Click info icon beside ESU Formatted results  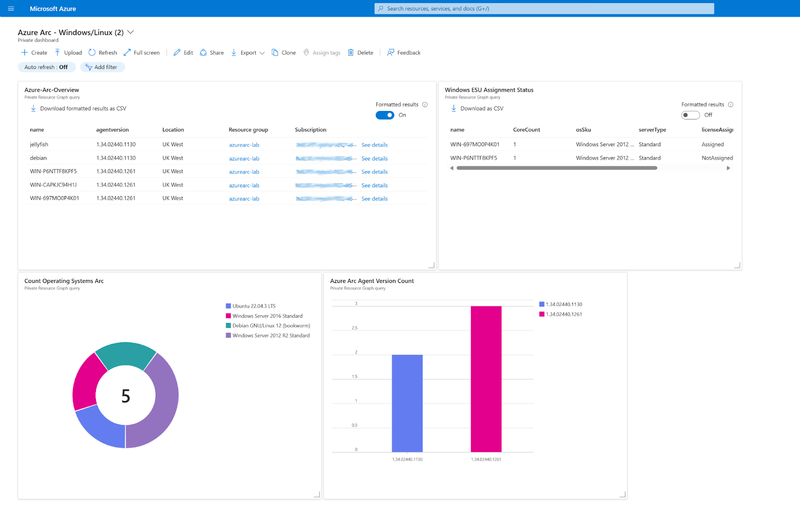(x=731, y=105)
